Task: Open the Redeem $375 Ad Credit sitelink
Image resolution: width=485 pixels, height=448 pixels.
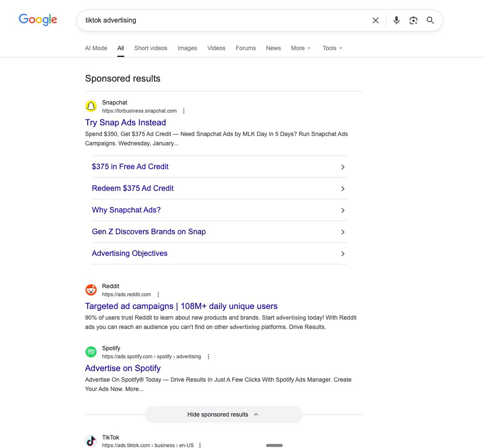Action: click(x=133, y=188)
